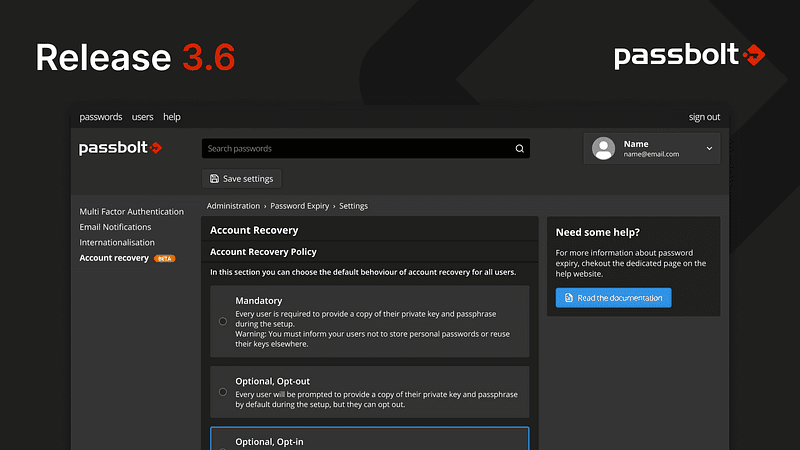Click the floppy disk save icon

click(x=214, y=179)
